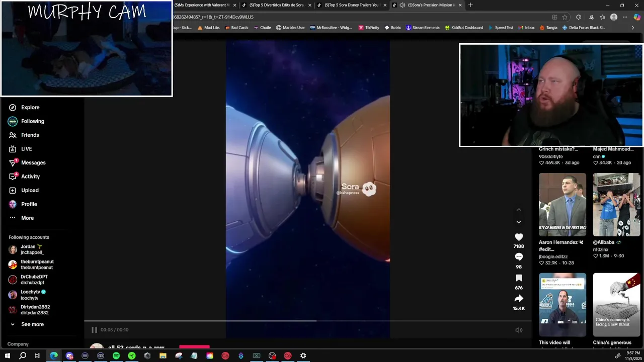The width and height of the screenshot is (644, 362).
Task: Mute the video volume
Action: pos(519,330)
